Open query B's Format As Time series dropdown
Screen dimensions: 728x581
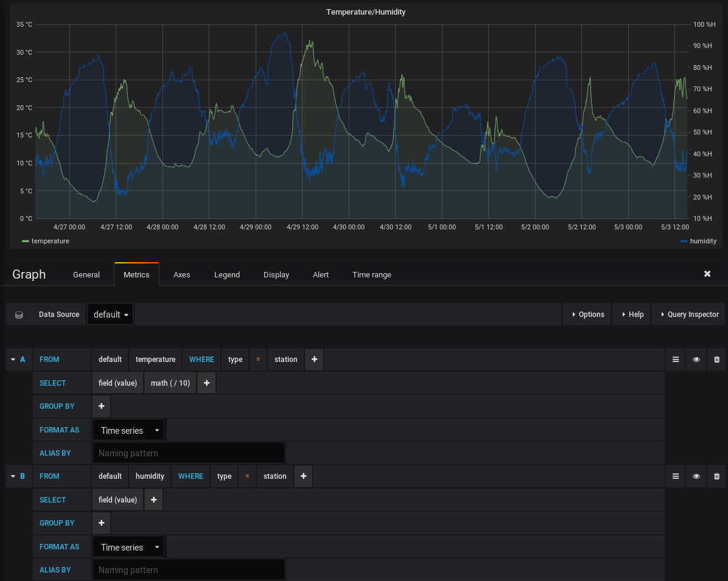(x=128, y=548)
